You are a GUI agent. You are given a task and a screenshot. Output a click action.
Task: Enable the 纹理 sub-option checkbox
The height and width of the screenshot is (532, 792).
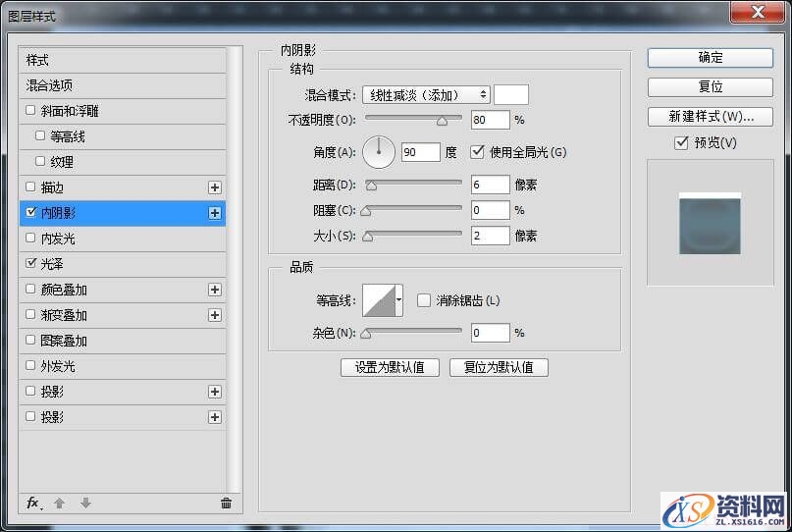coord(40,161)
